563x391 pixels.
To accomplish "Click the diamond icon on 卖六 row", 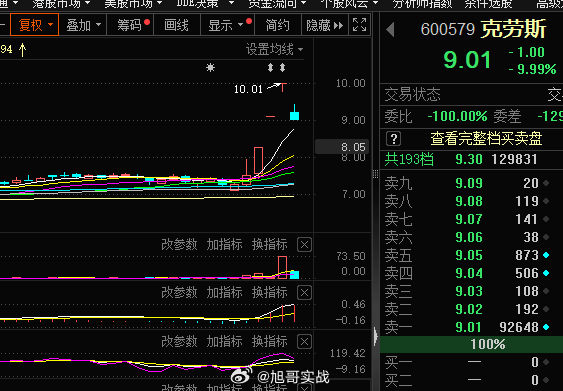I will tap(546, 237).
